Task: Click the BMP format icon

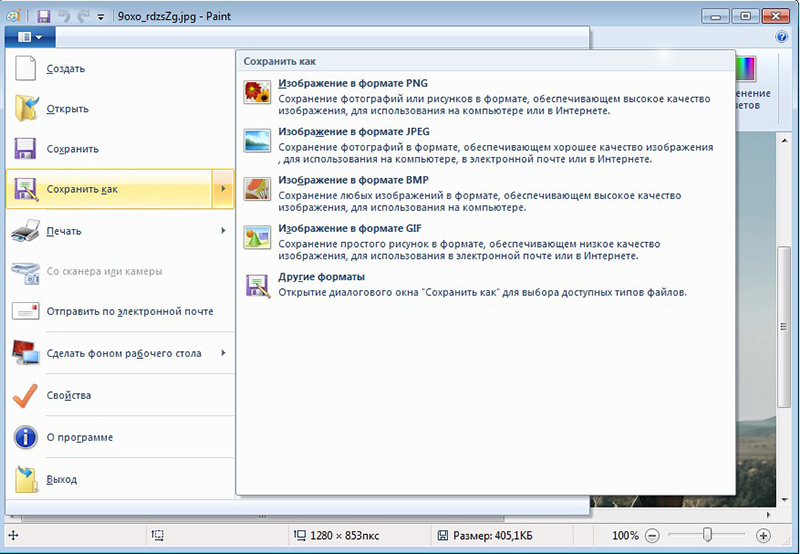Action: click(257, 189)
